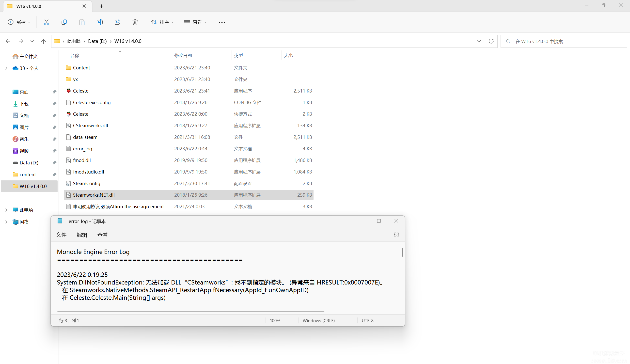The image size is (630, 364).
Task: Click the Cut scissors icon in the toolbar
Action: point(46,22)
